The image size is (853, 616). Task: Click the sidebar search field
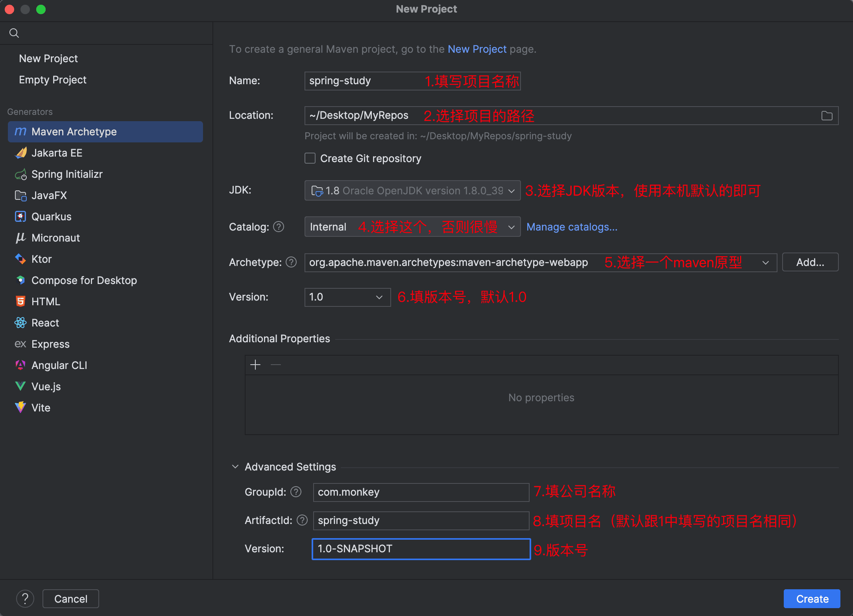click(106, 33)
